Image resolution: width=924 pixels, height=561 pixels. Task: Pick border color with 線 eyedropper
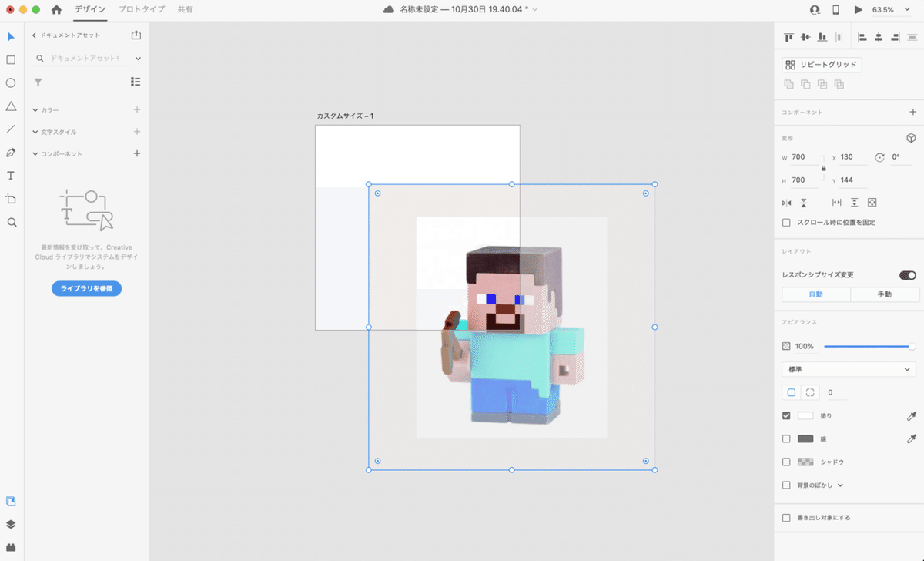click(912, 438)
